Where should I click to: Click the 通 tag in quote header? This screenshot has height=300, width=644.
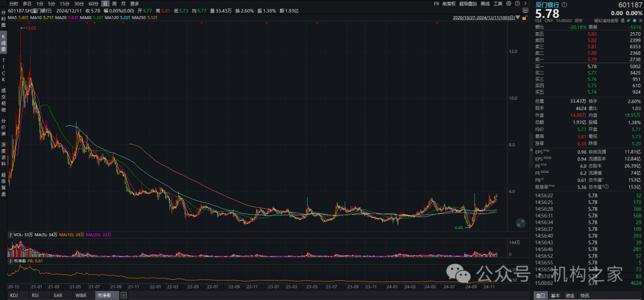(623, 20)
